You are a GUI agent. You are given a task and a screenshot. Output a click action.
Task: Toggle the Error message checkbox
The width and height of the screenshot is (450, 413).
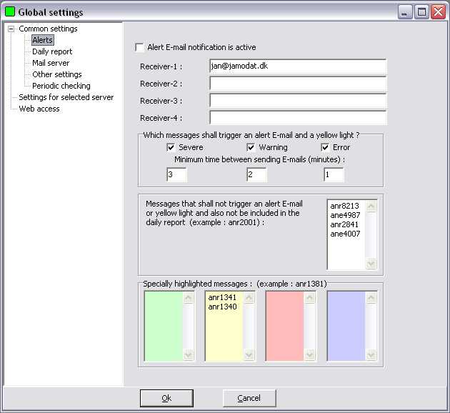pyautogui.click(x=325, y=147)
